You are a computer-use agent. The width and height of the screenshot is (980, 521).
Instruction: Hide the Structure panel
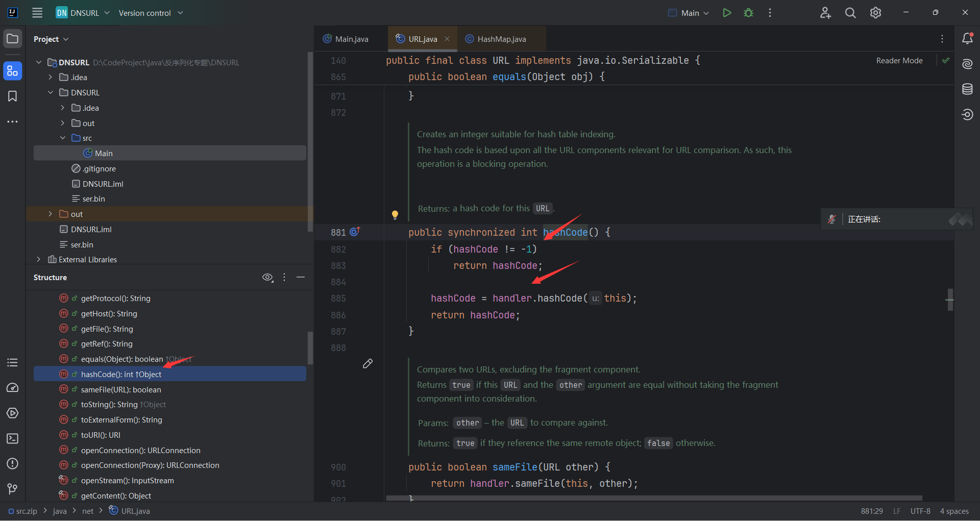tap(301, 277)
